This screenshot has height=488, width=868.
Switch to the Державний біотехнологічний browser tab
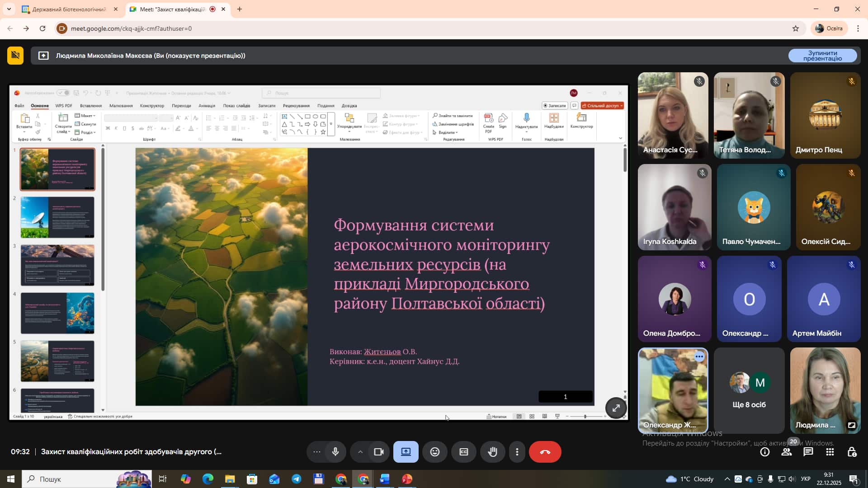point(69,9)
